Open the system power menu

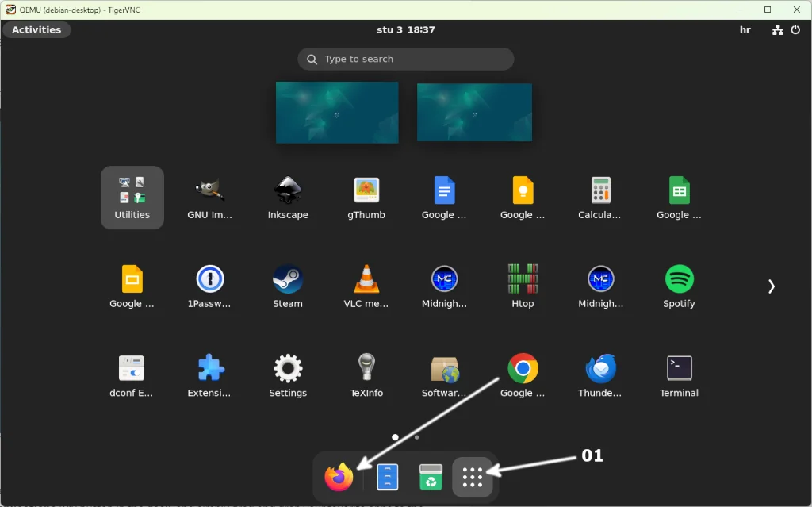[x=795, y=29]
